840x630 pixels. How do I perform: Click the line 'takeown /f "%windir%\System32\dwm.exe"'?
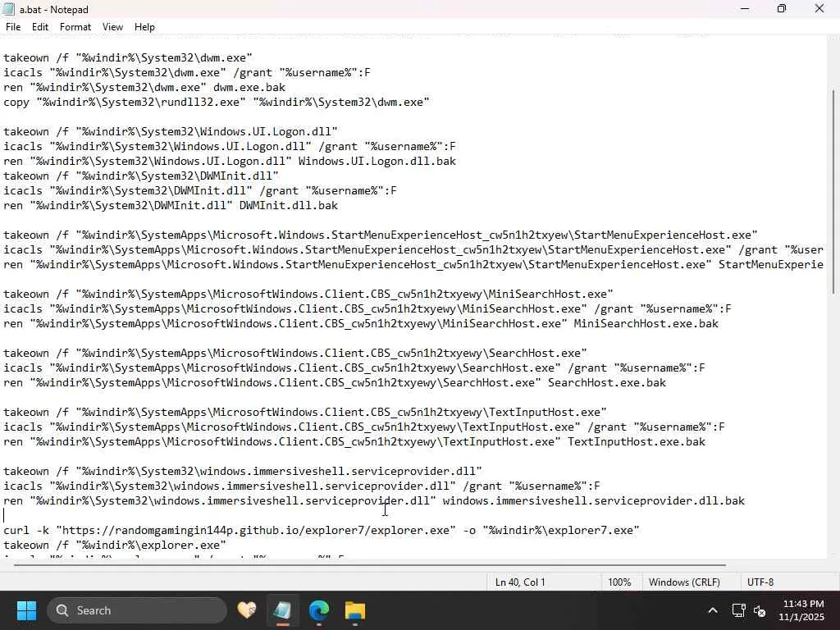click(x=127, y=58)
